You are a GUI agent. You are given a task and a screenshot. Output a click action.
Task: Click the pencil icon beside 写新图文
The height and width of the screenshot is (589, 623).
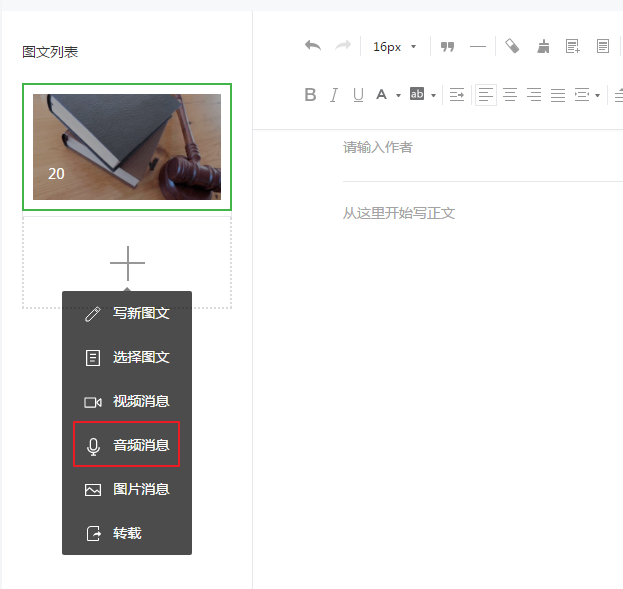coord(93,314)
